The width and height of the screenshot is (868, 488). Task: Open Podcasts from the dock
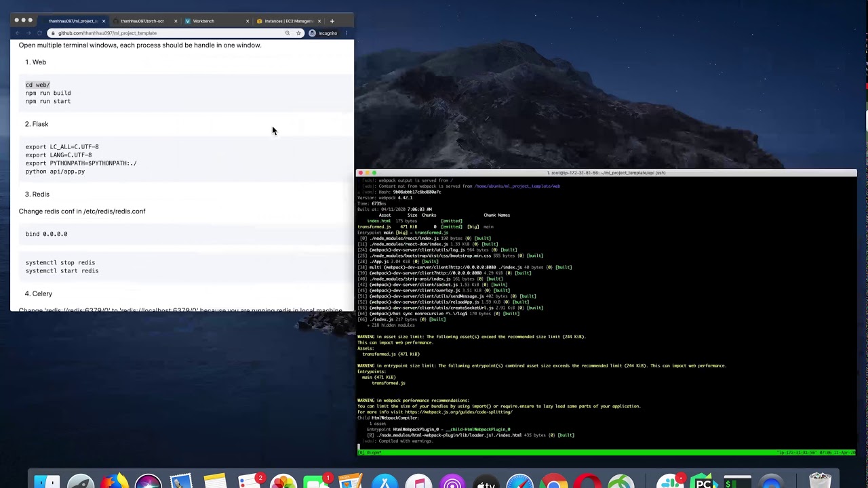(452, 482)
